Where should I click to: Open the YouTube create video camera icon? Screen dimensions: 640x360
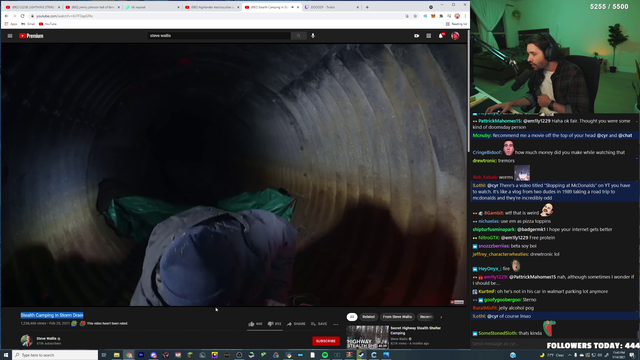(x=416, y=36)
